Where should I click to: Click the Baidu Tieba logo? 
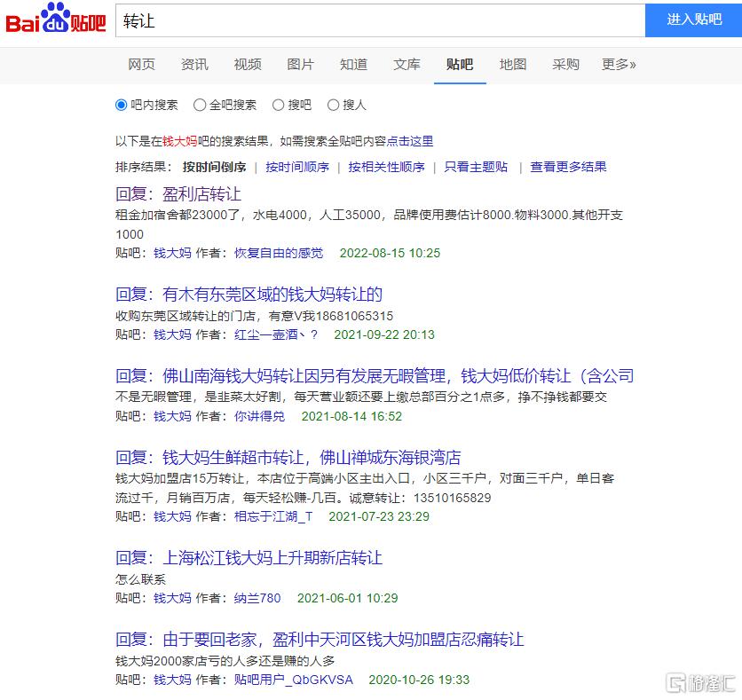pos(55,20)
